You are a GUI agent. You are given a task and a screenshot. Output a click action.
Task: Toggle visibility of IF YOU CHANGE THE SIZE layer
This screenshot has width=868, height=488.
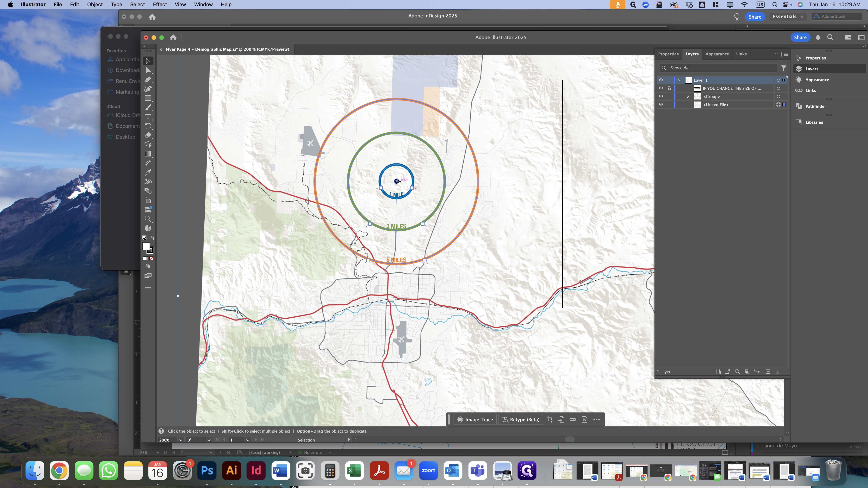(661, 88)
